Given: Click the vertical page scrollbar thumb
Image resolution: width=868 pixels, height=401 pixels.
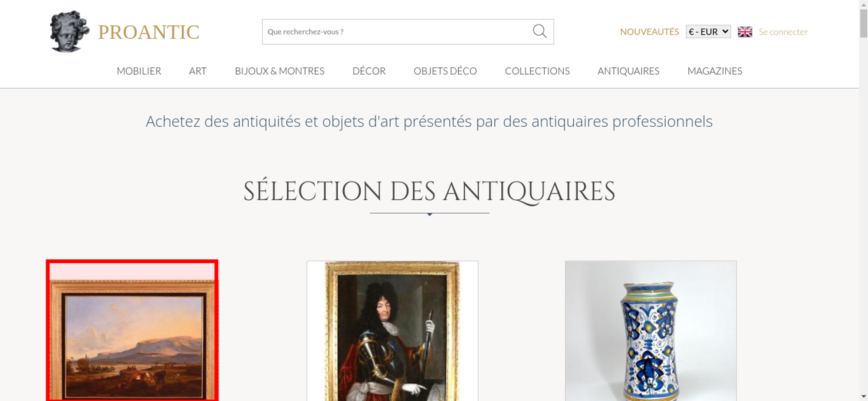Looking at the screenshot, I should point(864,23).
